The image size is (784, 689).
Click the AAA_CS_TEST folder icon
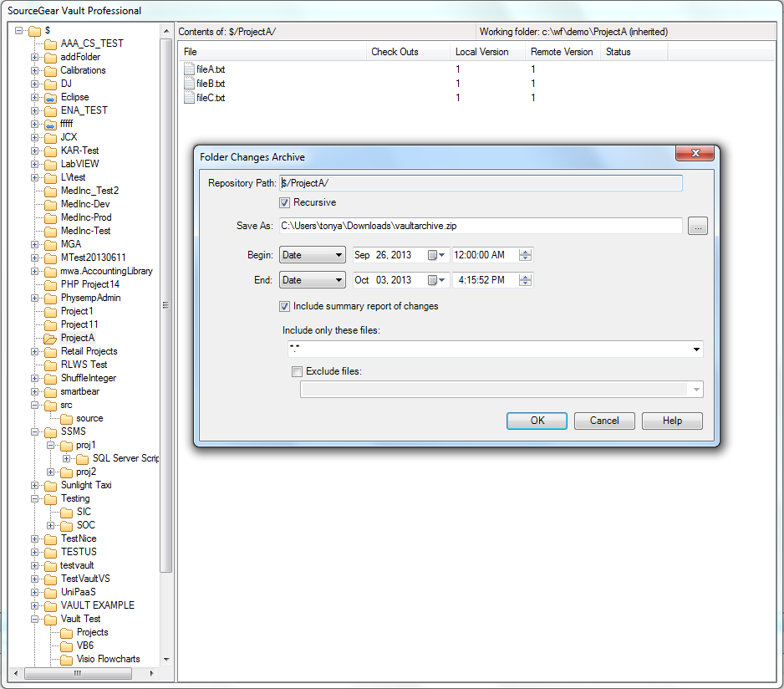point(50,44)
